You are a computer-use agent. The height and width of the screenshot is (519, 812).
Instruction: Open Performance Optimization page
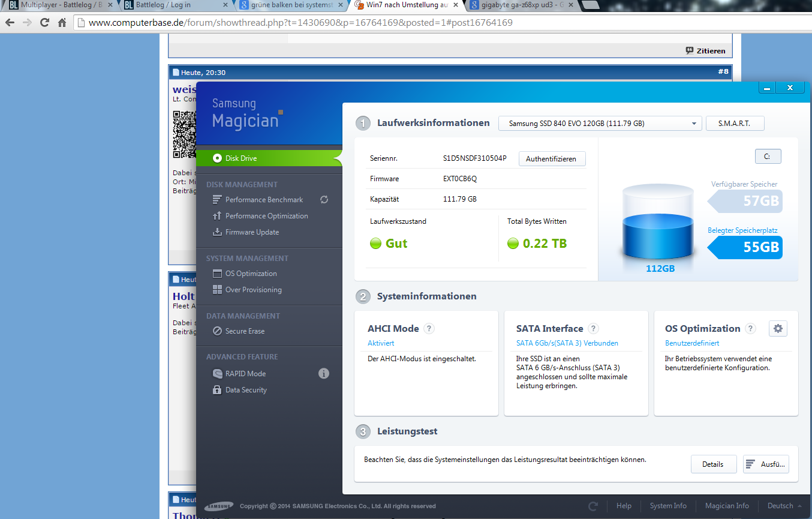(x=260, y=216)
